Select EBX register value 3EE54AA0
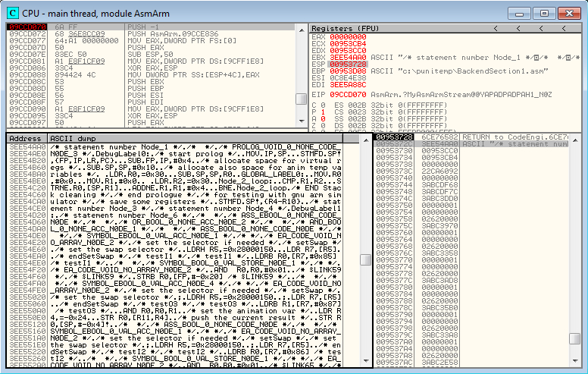Viewport: 588px width, 374px height. point(348,58)
